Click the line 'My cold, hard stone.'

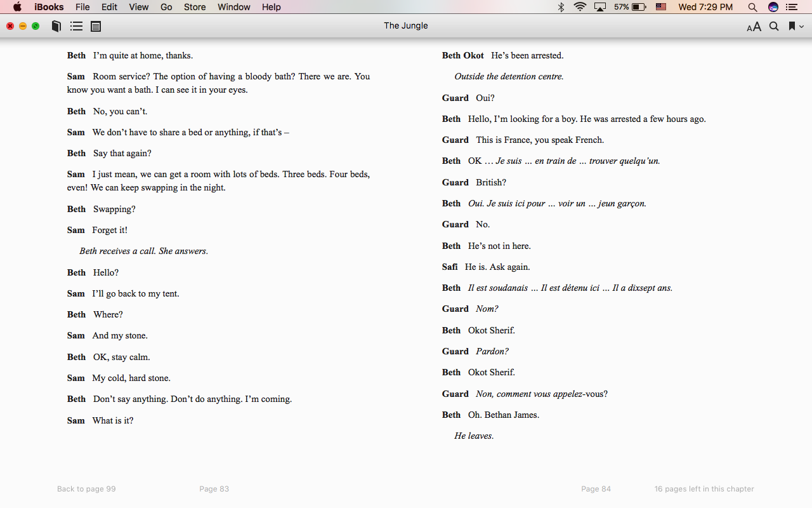tap(131, 378)
